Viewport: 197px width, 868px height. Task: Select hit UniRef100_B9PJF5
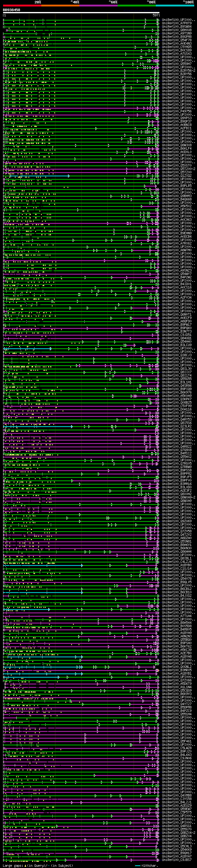[x=177, y=477]
